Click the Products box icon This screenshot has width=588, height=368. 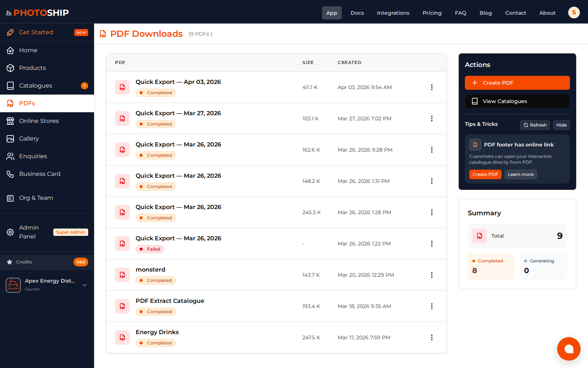point(10,68)
